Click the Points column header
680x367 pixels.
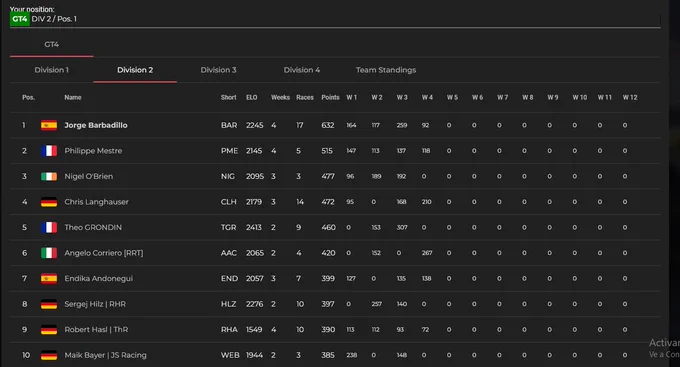coord(330,97)
